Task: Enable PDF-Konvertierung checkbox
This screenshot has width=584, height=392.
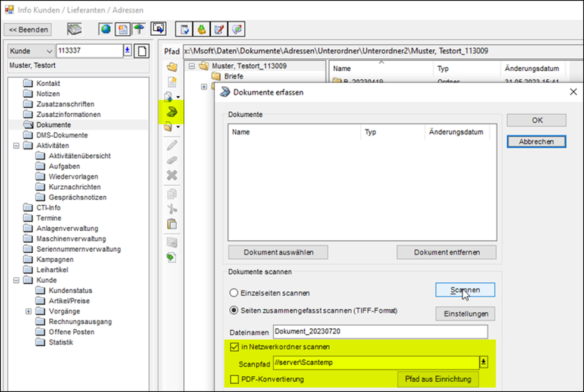Action: (234, 379)
